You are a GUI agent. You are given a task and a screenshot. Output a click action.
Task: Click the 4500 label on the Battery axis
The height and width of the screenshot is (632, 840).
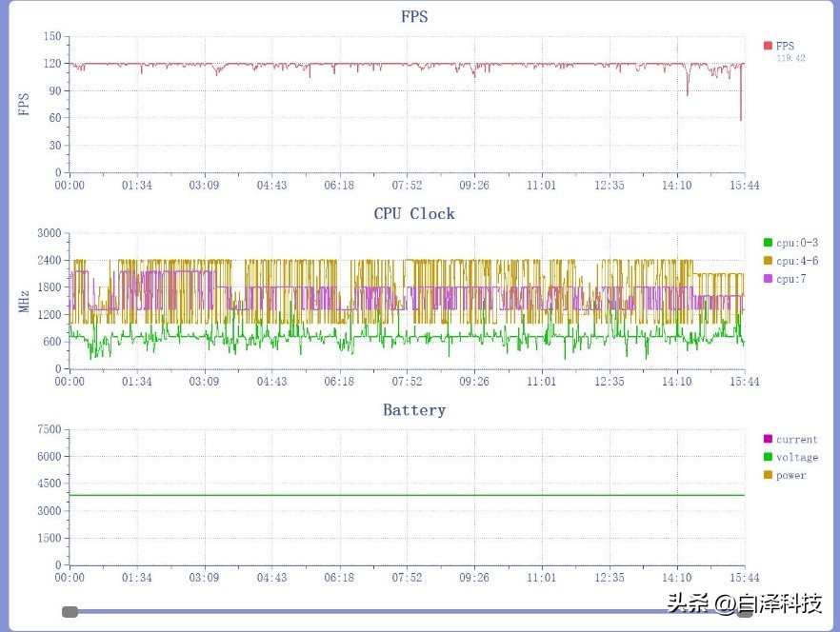click(x=50, y=484)
